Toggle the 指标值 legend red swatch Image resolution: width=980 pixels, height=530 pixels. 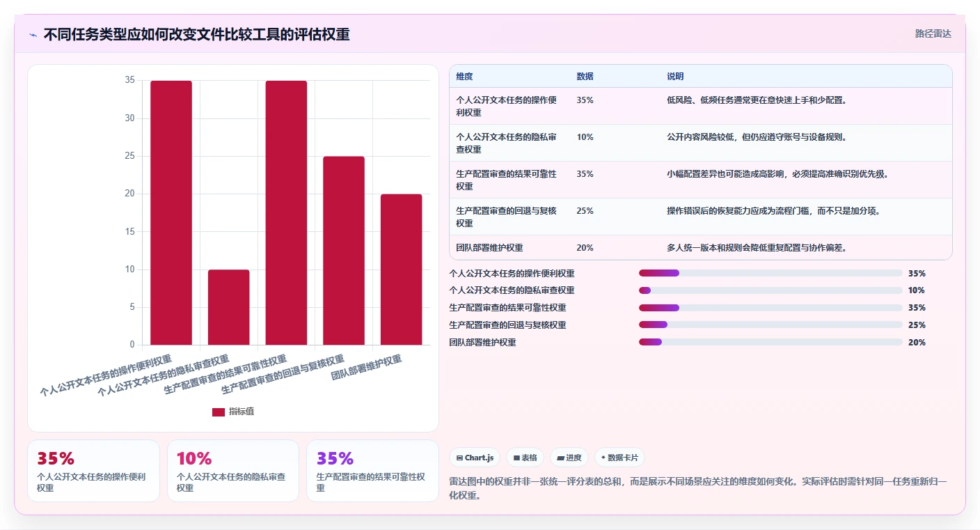[219, 412]
